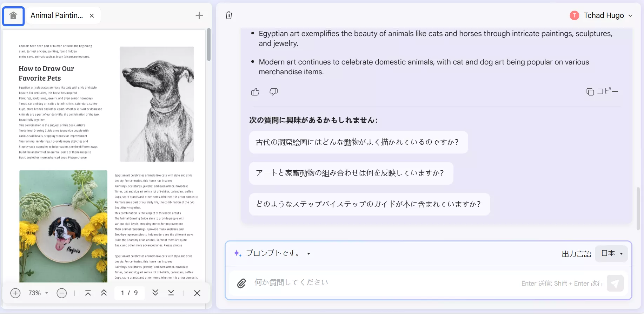Attach a file with paperclip icon

[x=241, y=283]
